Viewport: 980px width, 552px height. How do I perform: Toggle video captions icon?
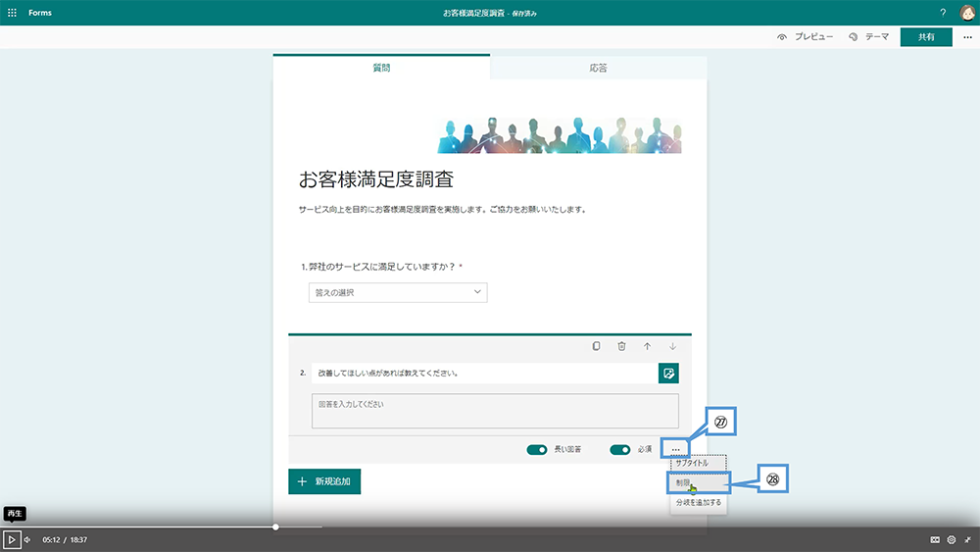click(x=935, y=539)
